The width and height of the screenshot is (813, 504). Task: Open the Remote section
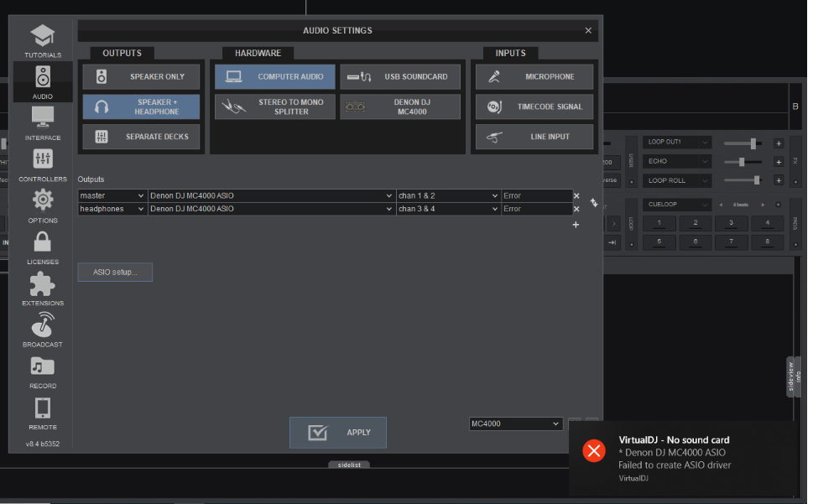click(x=43, y=413)
